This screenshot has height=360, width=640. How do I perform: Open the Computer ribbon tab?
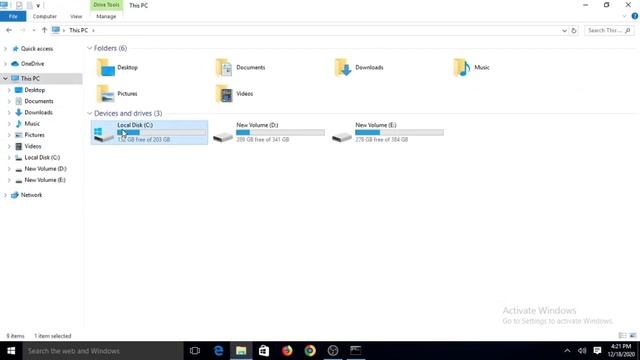point(44,16)
